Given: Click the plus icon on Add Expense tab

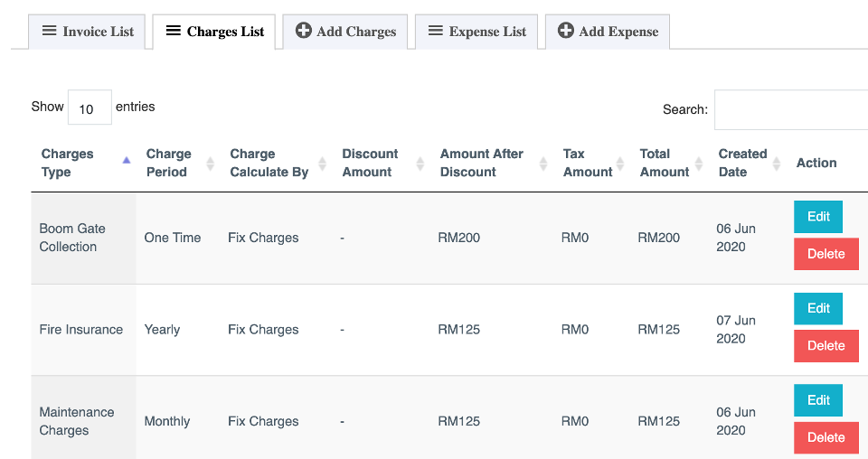Looking at the screenshot, I should [566, 31].
